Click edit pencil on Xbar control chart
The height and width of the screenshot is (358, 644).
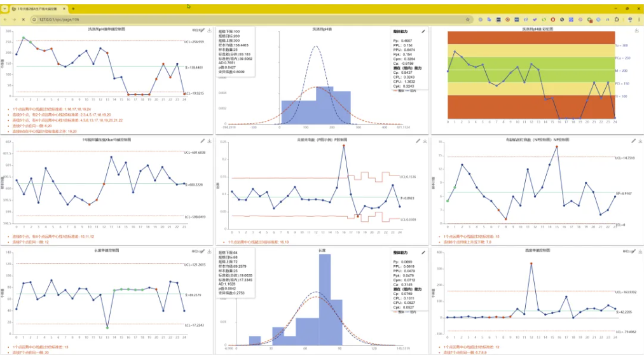pyautogui.click(x=202, y=141)
